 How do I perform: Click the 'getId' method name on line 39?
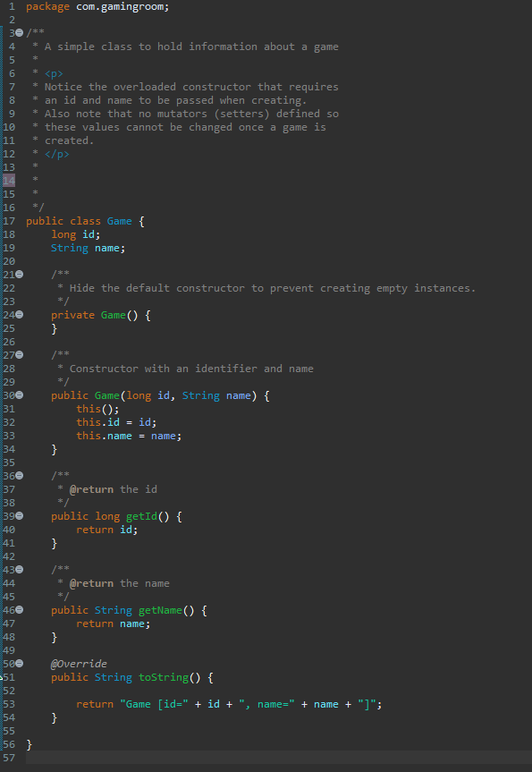pos(142,516)
